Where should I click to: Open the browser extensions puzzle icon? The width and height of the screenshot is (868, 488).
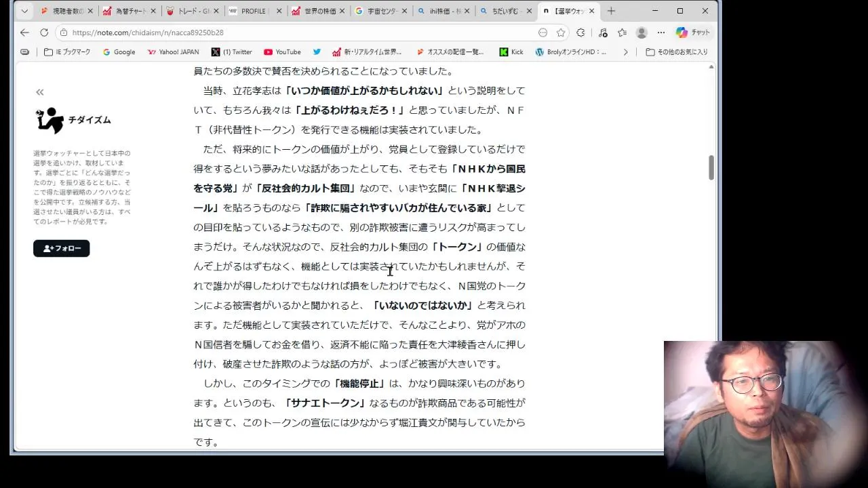[x=580, y=33]
